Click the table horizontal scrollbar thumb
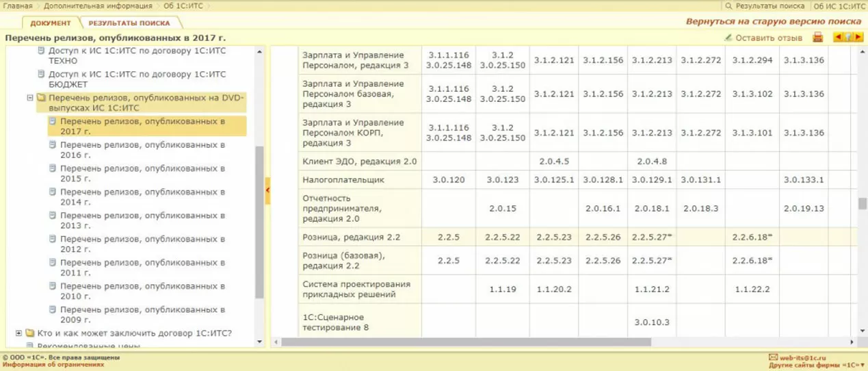This screenshot has height=371, width=868. tap(465, 342)
